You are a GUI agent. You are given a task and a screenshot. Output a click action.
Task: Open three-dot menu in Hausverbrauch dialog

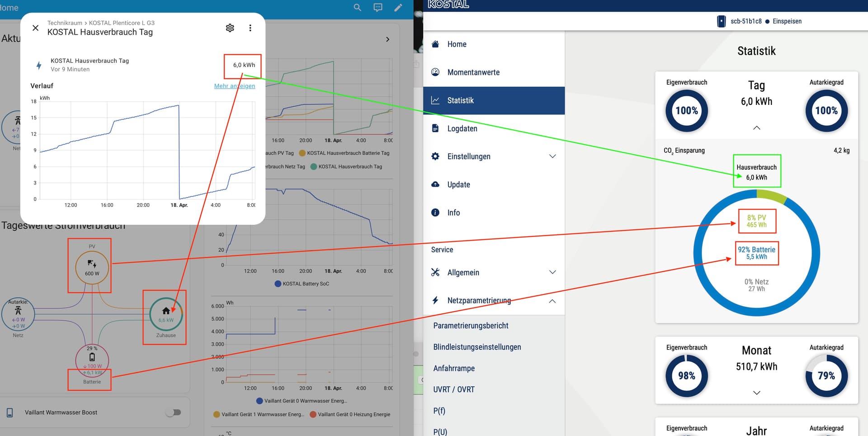point(250,28)
